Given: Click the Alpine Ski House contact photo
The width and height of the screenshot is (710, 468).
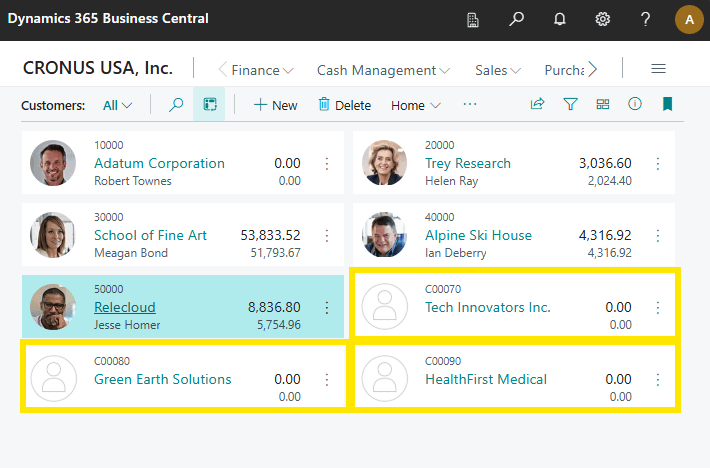Looking at the screenshot, I should pos(384,235).
